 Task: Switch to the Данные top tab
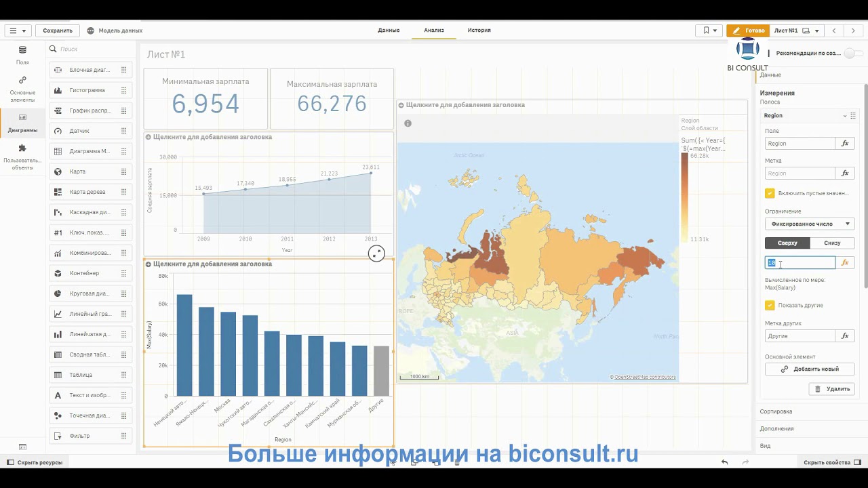(389, 30)
